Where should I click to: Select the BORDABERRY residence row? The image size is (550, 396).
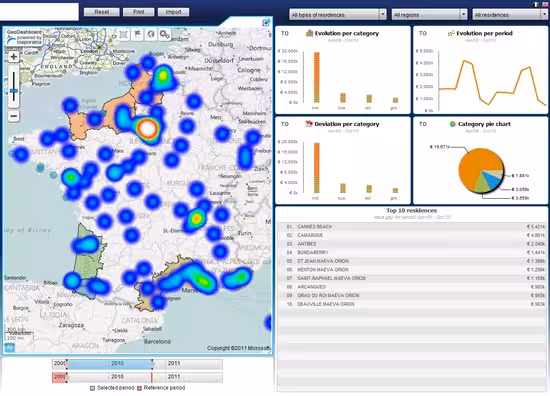412,253
